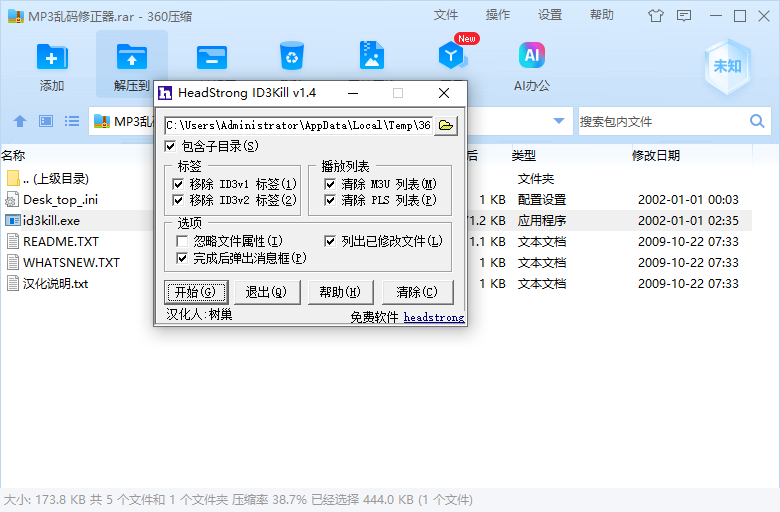The width and height of the screenshot is (780, 512).
Task: Click the 搜索包内文件 search box
Action: (x=663, y=121)
